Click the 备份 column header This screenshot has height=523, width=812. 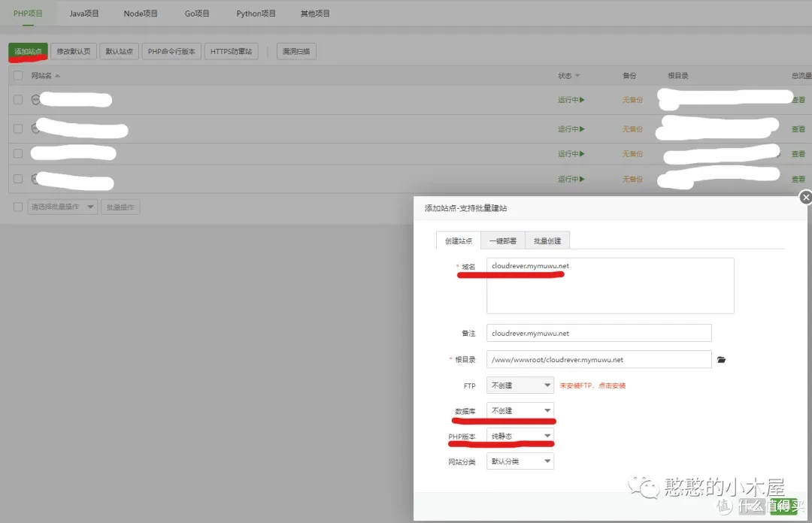[629, 76]
